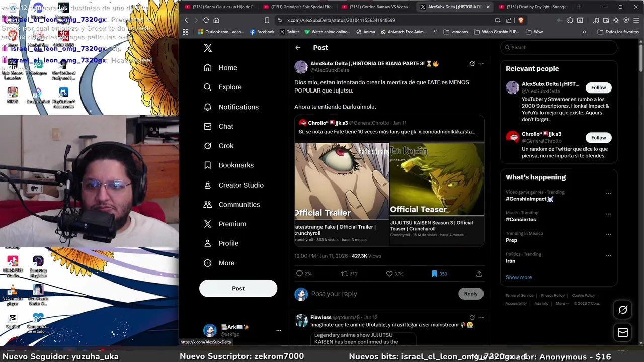Click the Post your reply field
This screenshot has height=362, width=644.
[x=382, y=294]
